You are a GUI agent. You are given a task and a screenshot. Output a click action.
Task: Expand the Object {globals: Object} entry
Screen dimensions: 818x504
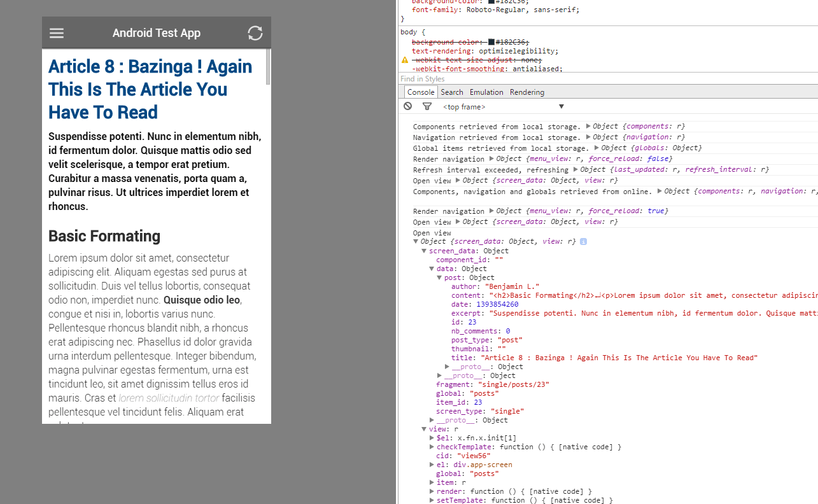[x=596, y=148]
